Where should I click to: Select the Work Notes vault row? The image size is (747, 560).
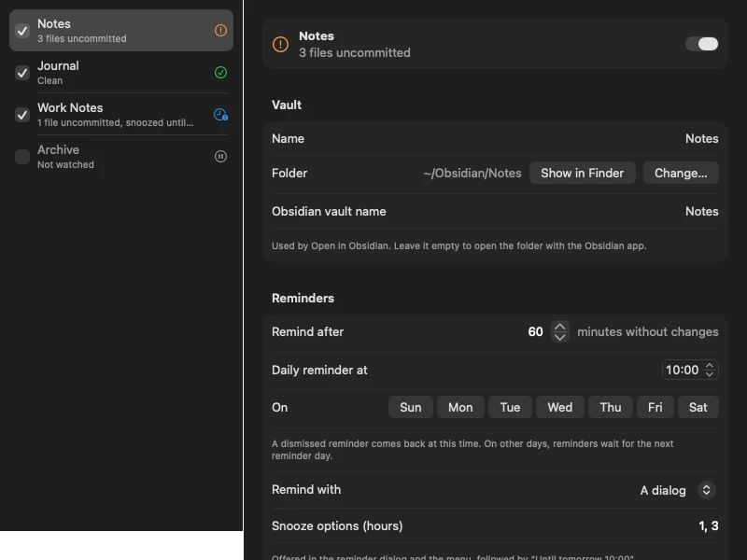[121, 114]
